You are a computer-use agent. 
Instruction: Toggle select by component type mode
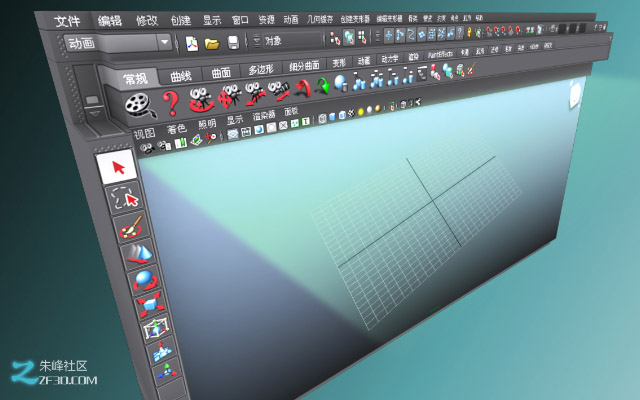(x=362, y=37)
